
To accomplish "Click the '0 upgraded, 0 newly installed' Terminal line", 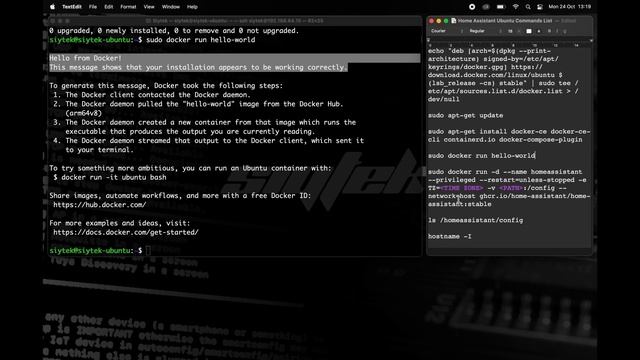I will click(174, 31).
